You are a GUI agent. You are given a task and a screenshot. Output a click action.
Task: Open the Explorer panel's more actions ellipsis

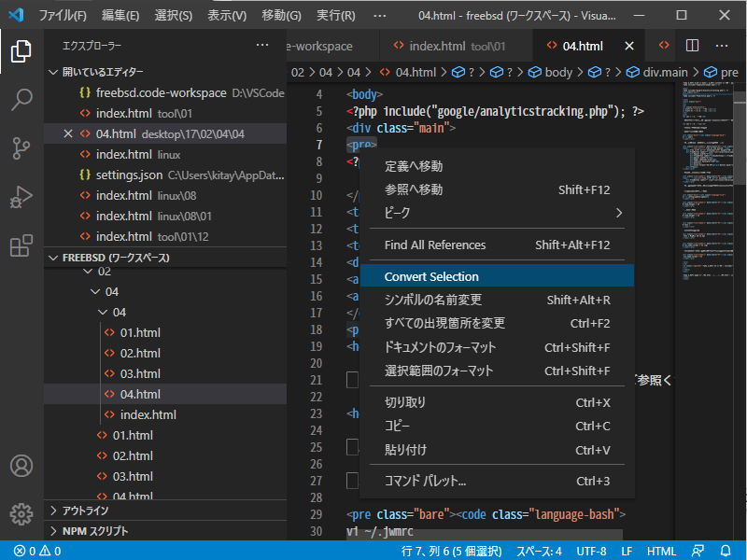click(262, 45)
